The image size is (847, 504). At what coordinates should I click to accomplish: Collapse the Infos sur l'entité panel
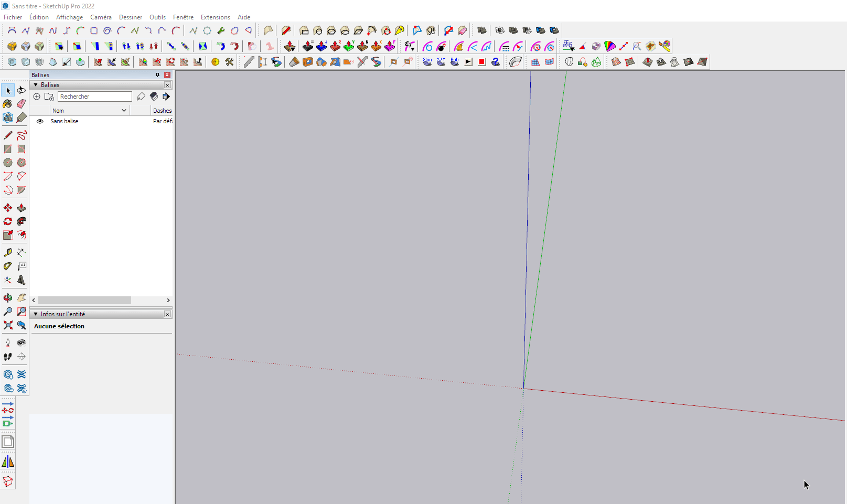point(36,314)
